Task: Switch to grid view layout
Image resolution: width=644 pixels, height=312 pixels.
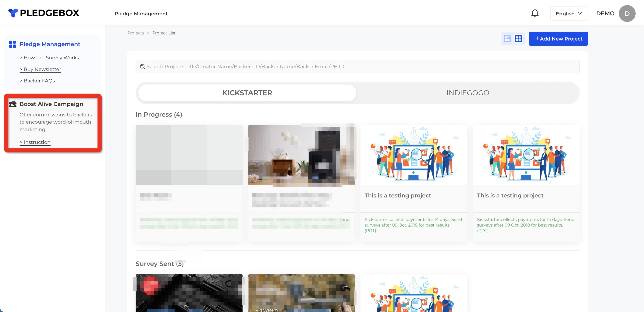Action: pyautogui.click(x=518, y=38)
